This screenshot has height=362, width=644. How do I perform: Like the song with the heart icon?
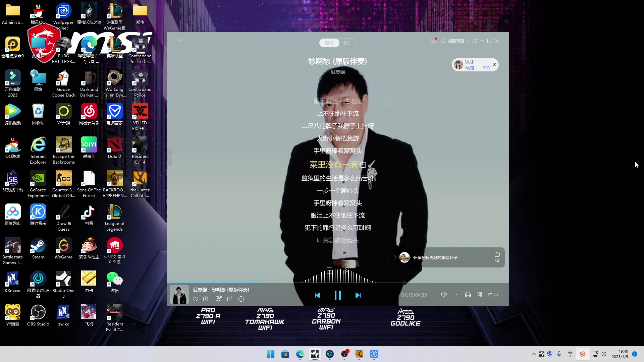[x=196, y=299]
